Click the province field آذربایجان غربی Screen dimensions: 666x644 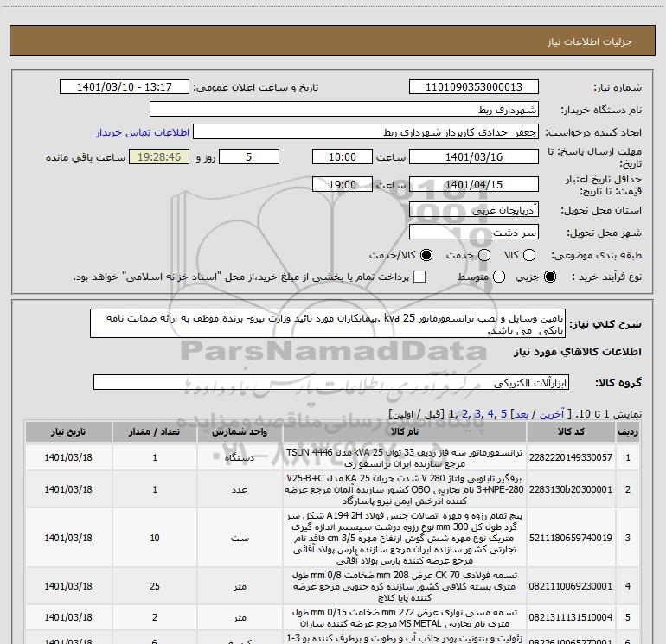tap(474, 210)
